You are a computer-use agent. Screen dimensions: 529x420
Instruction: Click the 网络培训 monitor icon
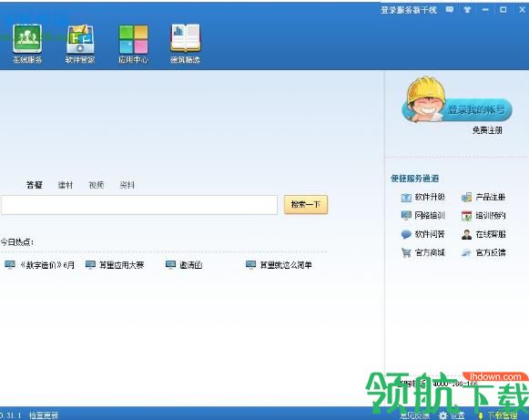(x=406, y=215)
